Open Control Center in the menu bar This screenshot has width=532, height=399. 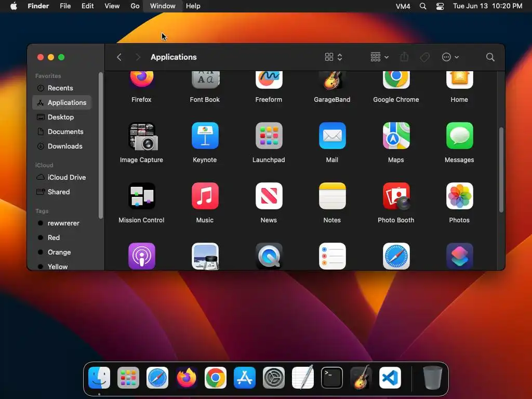(440, 6)
